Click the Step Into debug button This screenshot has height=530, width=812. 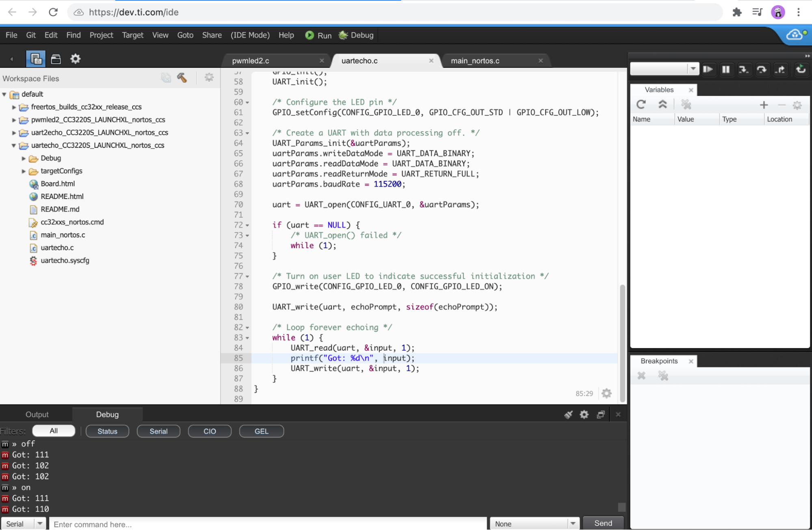[743, 69]
